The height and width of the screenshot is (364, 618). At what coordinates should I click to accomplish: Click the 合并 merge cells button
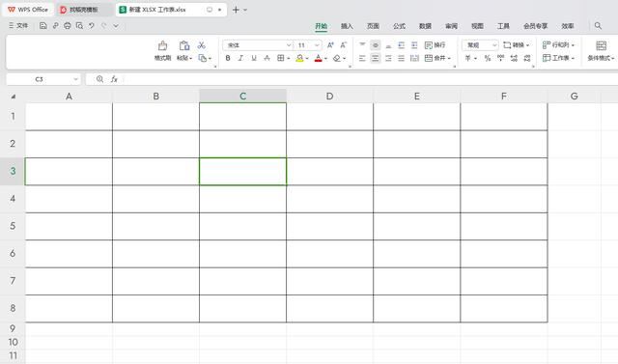[x=437, y=58]
